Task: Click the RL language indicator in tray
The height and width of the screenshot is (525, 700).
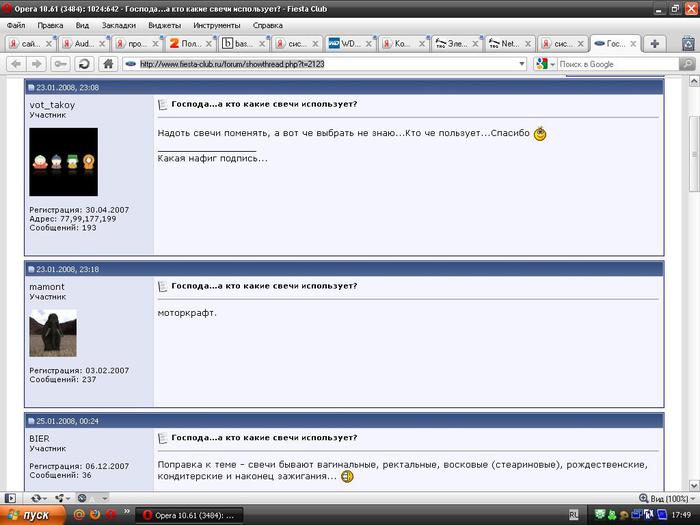Action: click(574, 515)
